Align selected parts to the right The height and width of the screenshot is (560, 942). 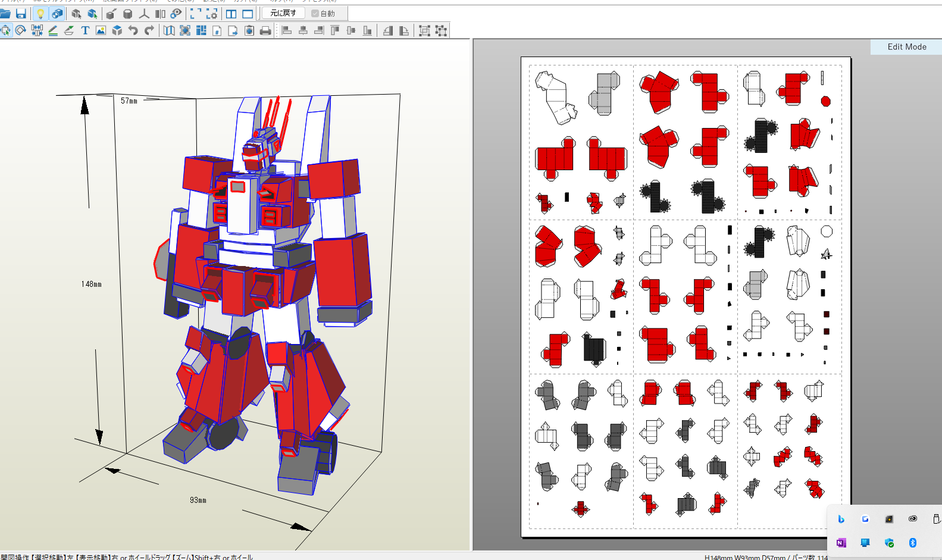319,30
